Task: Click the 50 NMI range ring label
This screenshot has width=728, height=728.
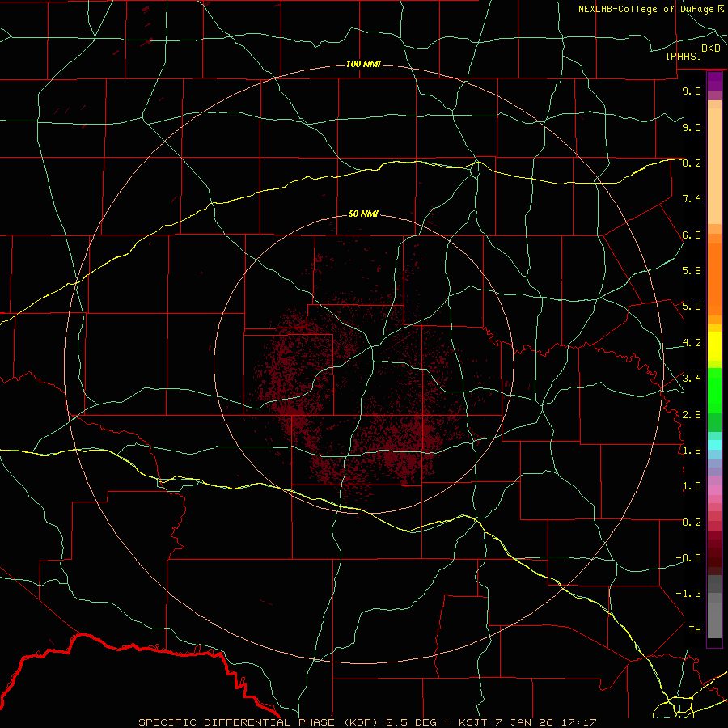Action: pyautogui.click(x=363, y=214)
